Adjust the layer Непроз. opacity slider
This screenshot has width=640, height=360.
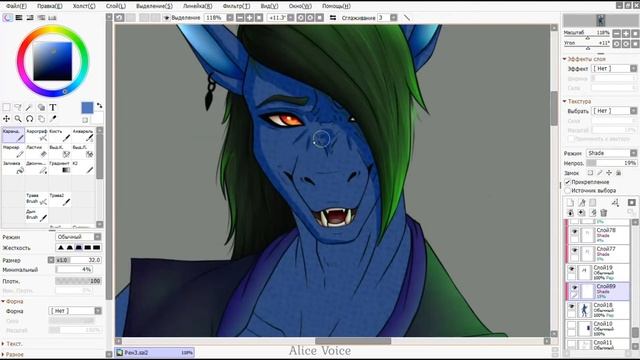coord(611,163)
